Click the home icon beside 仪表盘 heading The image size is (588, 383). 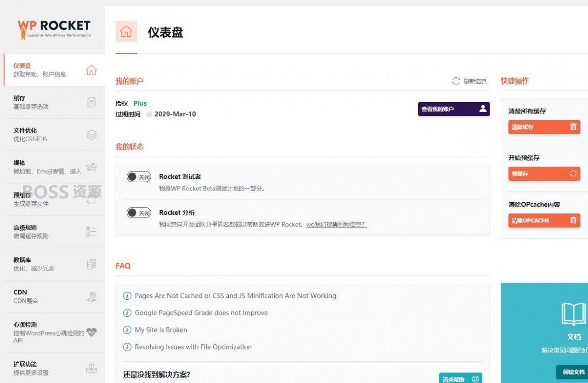(126, 31)
